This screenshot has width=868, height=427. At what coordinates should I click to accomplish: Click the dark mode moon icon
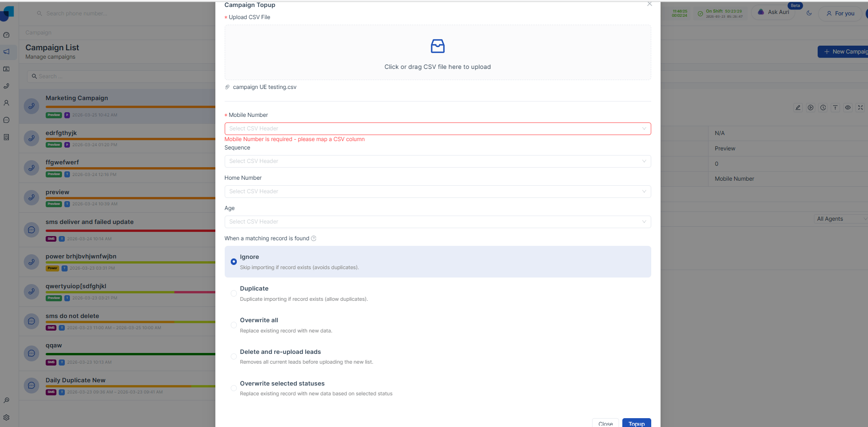coord(809,13)
